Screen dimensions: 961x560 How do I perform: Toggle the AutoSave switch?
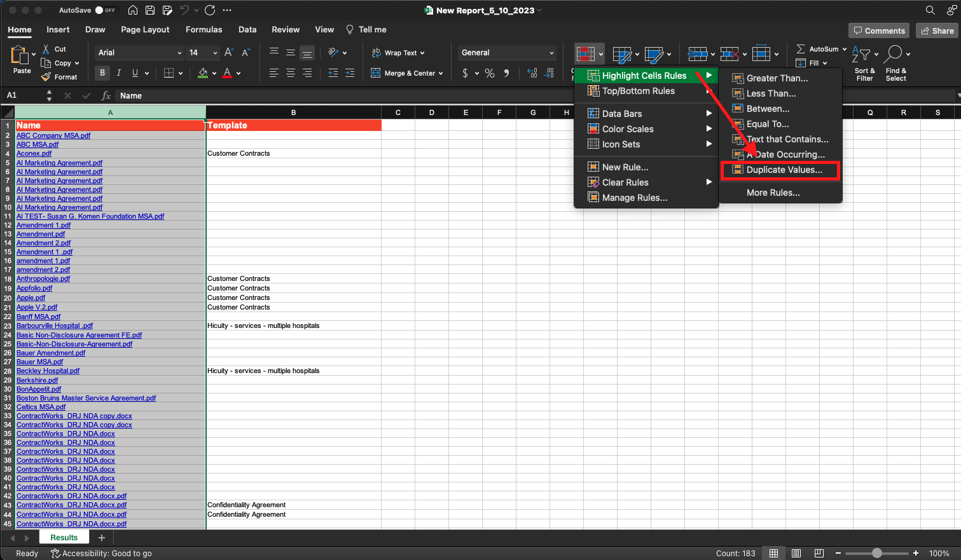pos(105,10)
